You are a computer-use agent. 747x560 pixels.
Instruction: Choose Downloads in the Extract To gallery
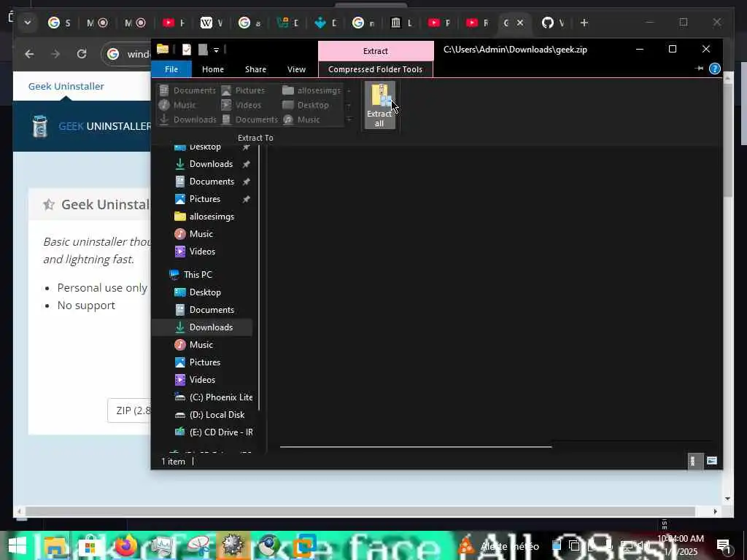[x=187, y=120]
